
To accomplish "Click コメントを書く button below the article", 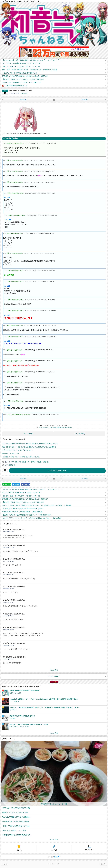I will [28, 434].
